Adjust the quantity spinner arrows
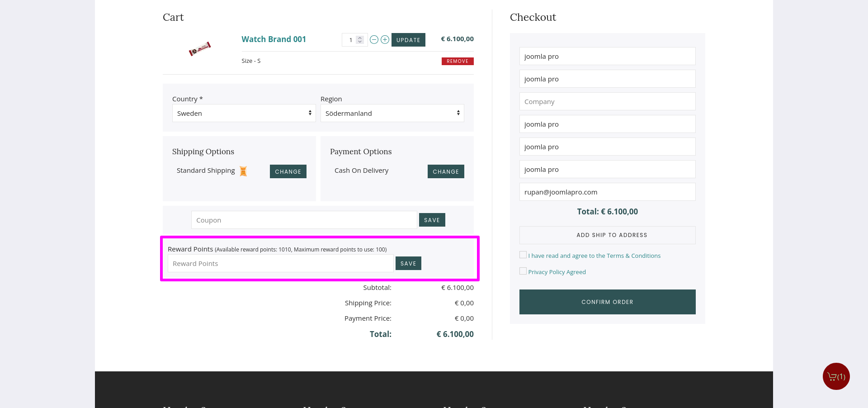Screen dimensions: 868x408 [x=360, y=40]
